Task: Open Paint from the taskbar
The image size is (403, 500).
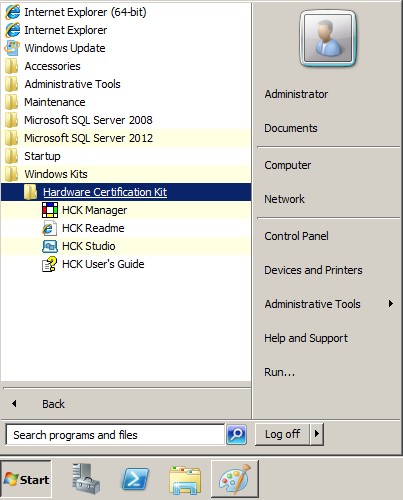Action: click(235, 479)
